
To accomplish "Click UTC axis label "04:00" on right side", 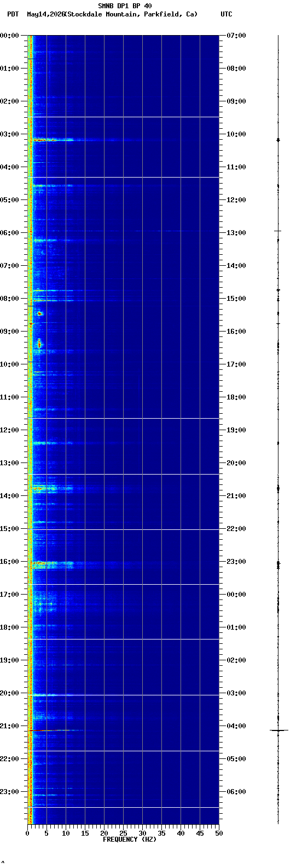I will (236, 726).
